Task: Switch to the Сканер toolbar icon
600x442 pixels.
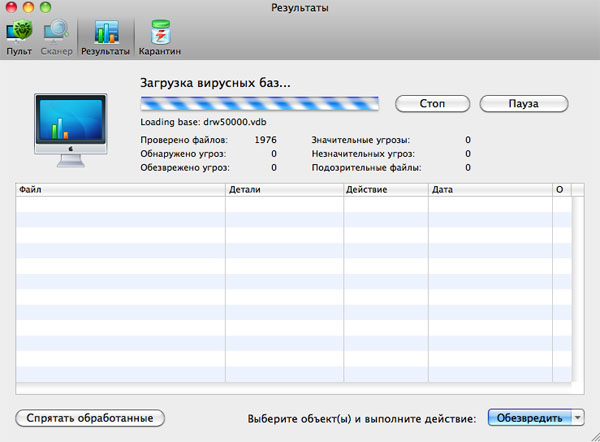Action: tap(56, 37)
